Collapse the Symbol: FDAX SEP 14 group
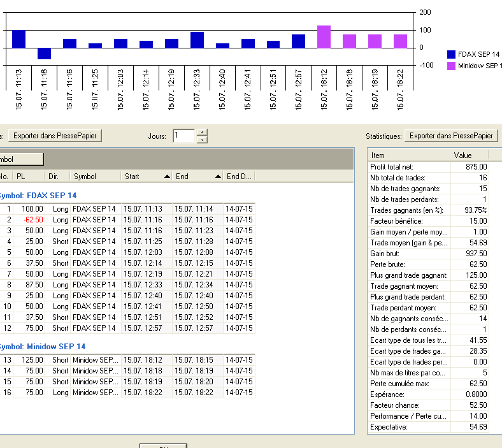Viewport: 502px width, 448px height. (39, 196)
